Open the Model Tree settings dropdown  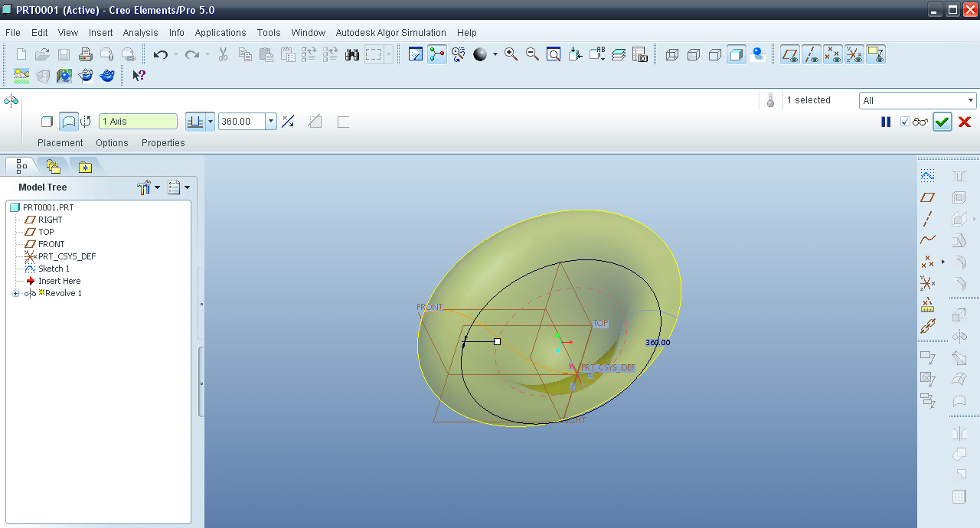click(x=149, y=187)
